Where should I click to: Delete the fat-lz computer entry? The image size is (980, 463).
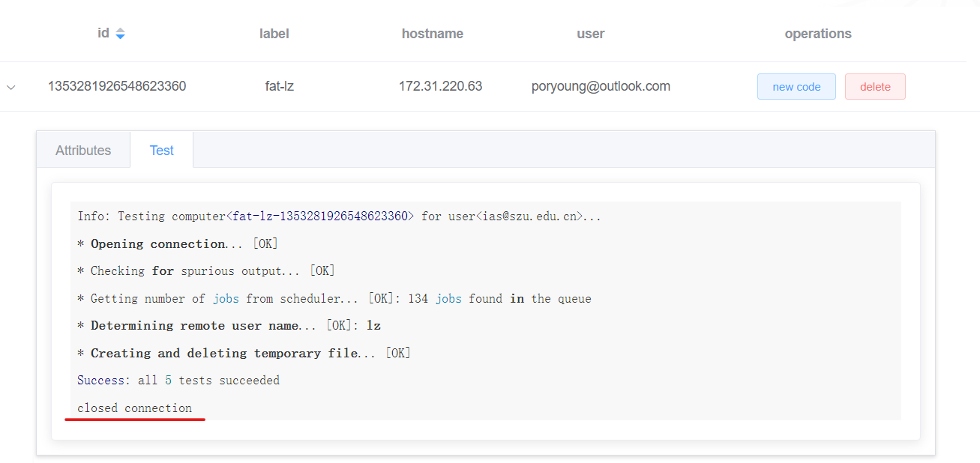coord(875,87)
